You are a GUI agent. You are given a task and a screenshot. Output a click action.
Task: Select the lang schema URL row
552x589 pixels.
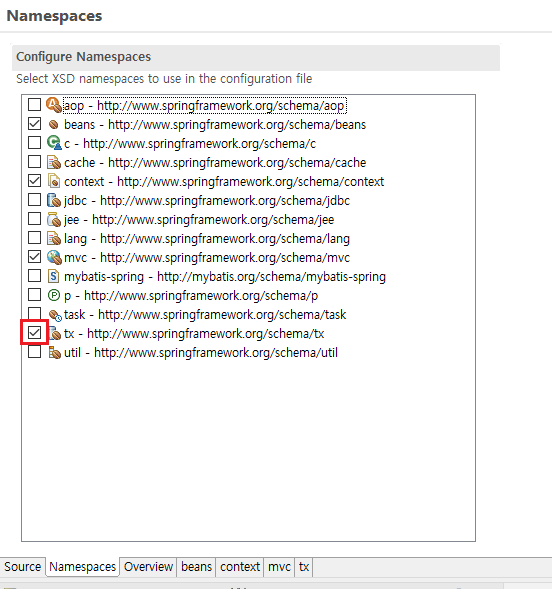click(207, 239)
